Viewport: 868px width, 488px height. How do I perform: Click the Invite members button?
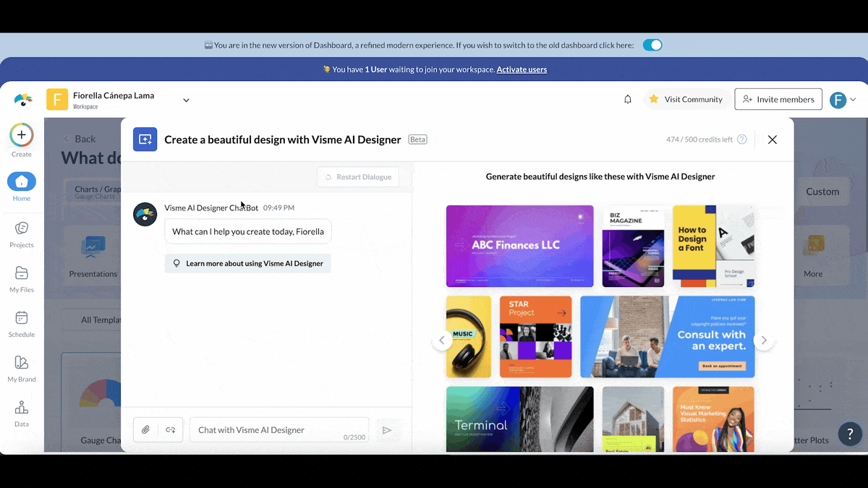pyautogui.click(x=778, y=99)
